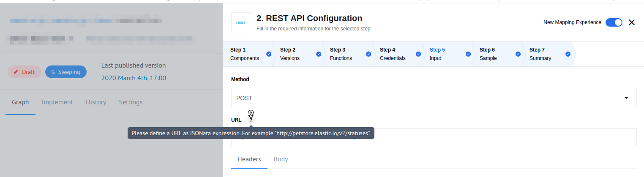
Task: Select the Headers tab
Action: coord(249,159)
